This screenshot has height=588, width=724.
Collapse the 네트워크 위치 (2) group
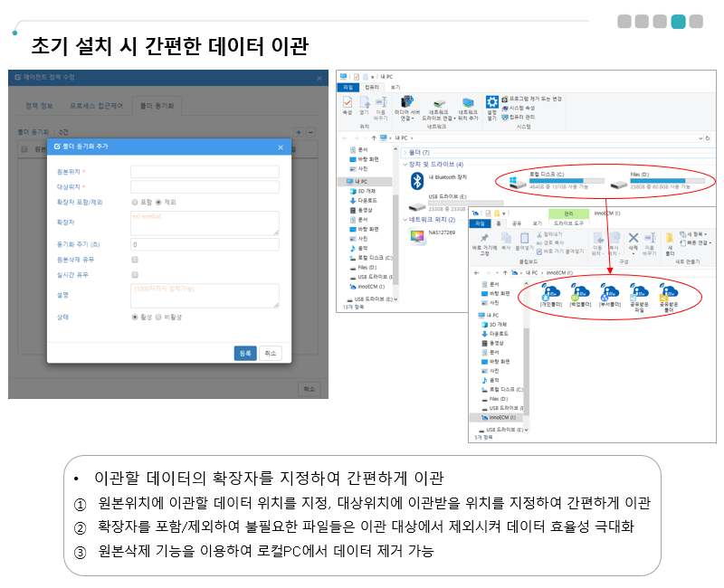[x=405, y=220]
